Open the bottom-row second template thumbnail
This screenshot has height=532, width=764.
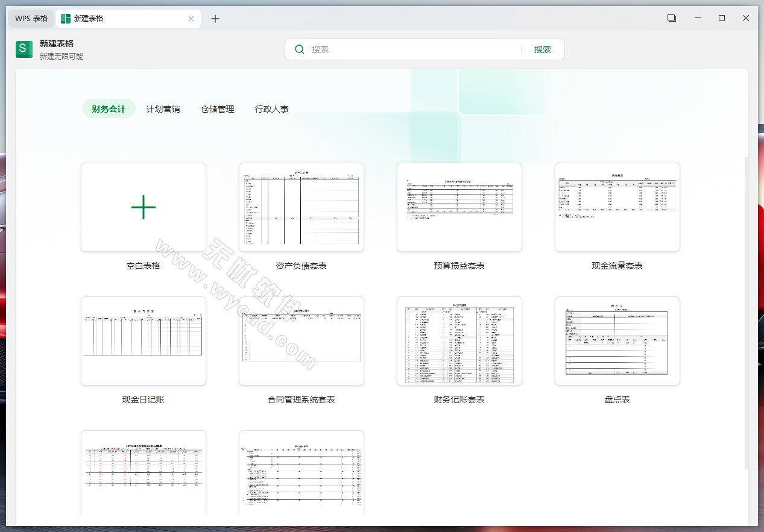[301, 472]
